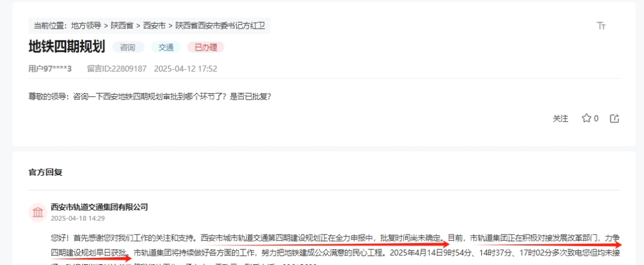Select the 已办理 status tag

tap(206, 47)
